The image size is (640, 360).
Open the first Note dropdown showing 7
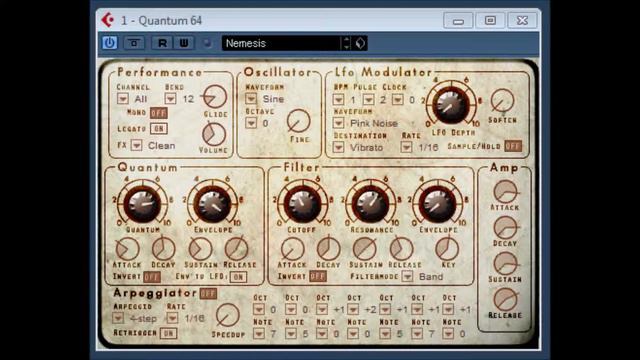coord(258,334)
